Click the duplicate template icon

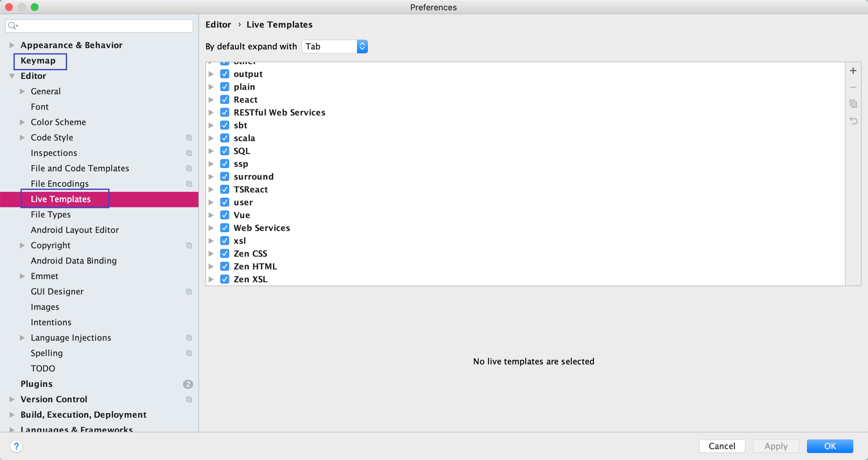tap(853, 104)
